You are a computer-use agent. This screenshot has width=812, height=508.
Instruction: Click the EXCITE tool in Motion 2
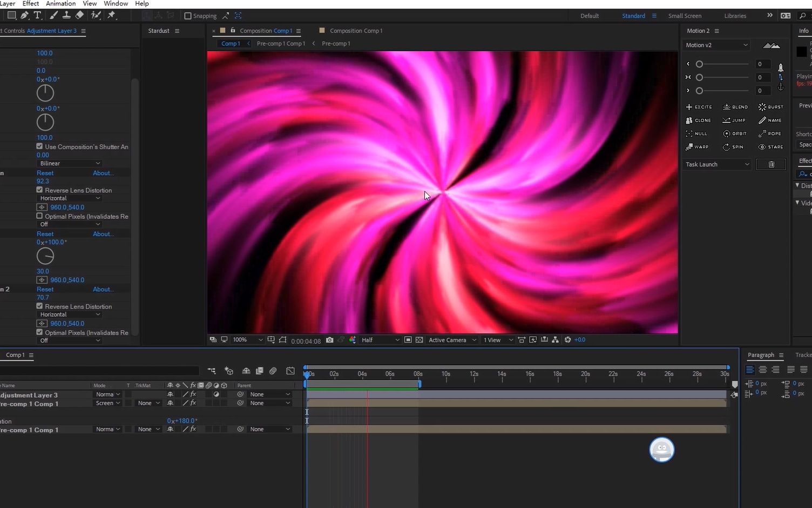[699, 107]
